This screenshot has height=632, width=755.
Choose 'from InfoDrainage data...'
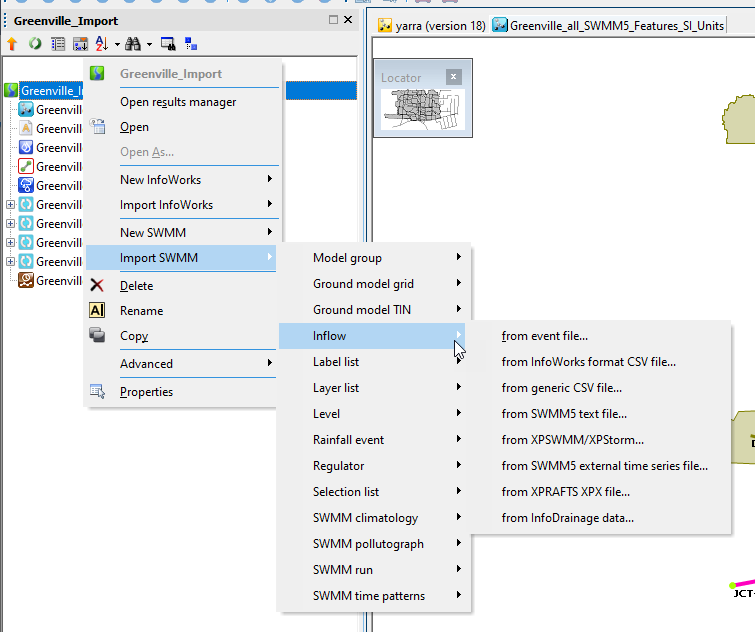pyautogui.click(x=600, y=518)
